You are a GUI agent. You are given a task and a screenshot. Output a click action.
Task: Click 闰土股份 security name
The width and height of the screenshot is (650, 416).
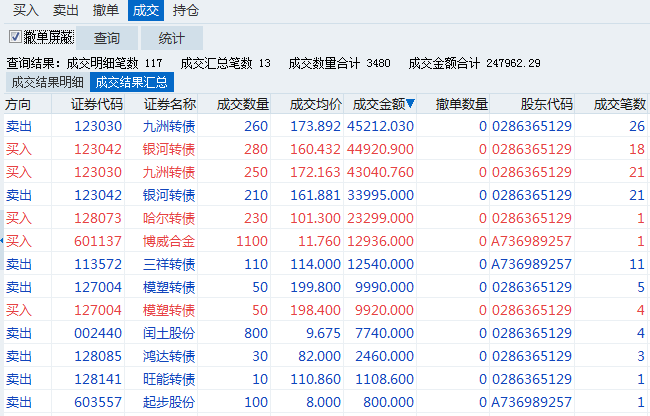point(169,333)
